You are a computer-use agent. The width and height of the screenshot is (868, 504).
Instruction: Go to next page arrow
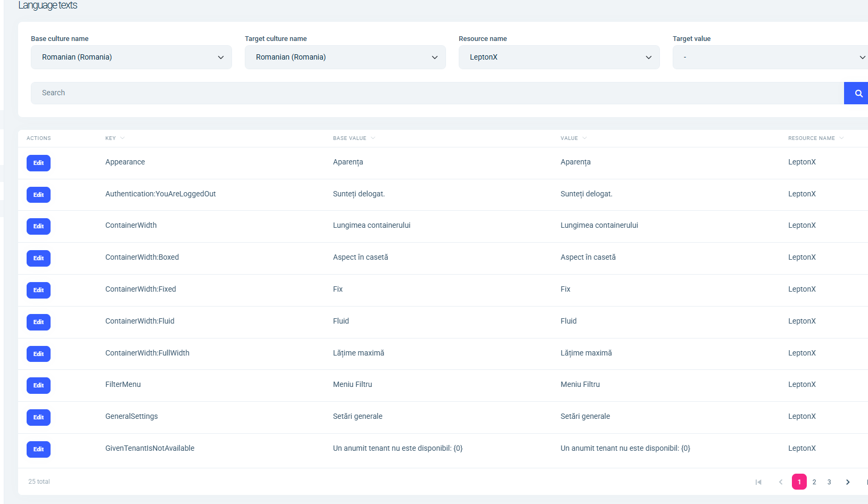(848, 482)
